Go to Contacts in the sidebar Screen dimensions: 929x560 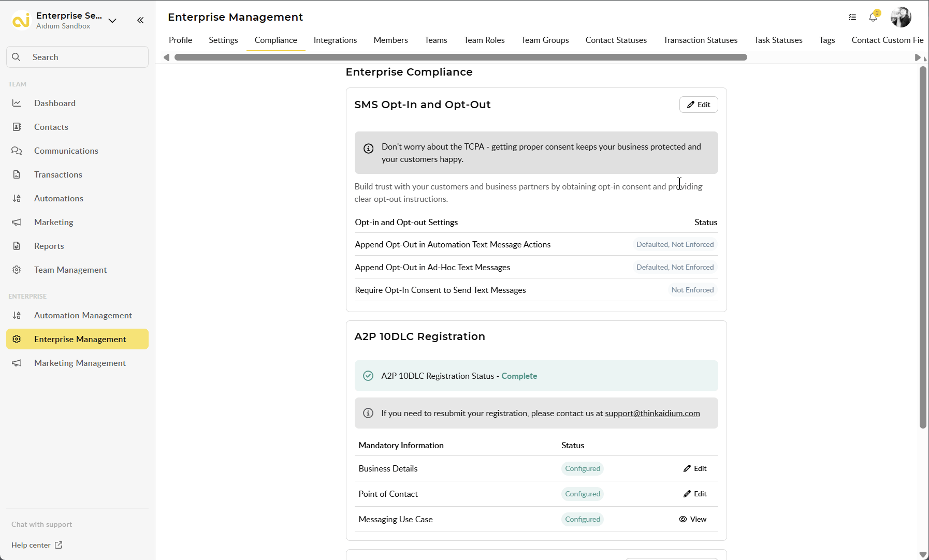point(78,127)
